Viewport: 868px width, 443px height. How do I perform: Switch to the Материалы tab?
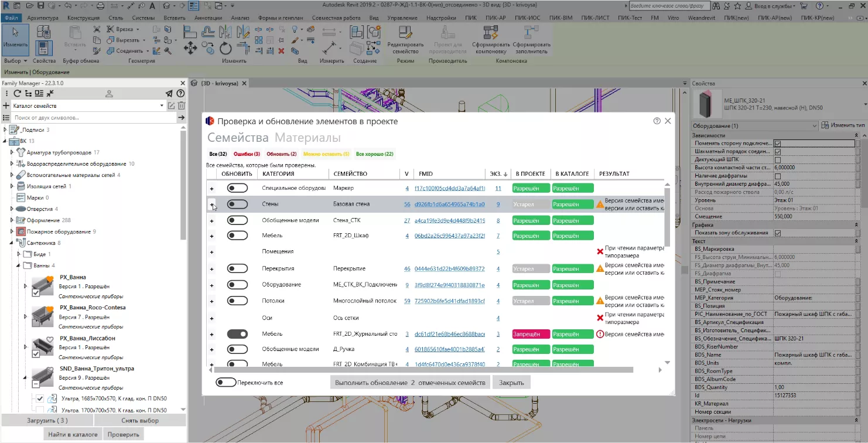coord(307,138)
